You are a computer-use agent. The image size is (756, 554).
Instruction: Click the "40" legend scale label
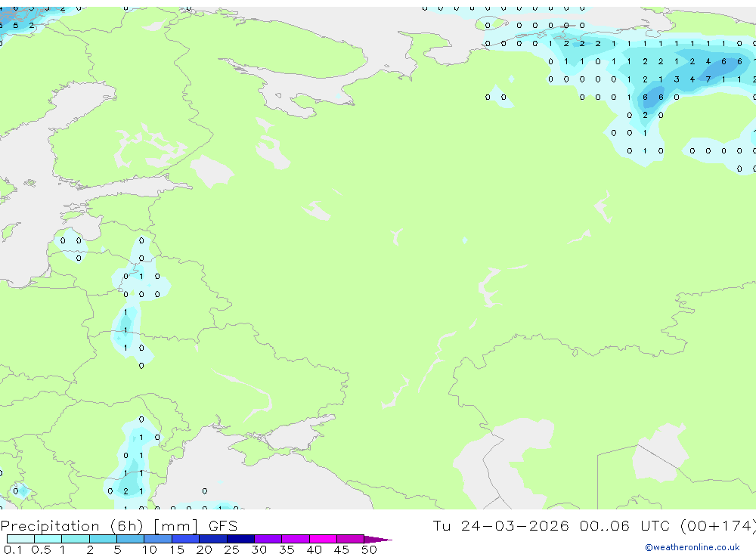click(x=314, y=549)
